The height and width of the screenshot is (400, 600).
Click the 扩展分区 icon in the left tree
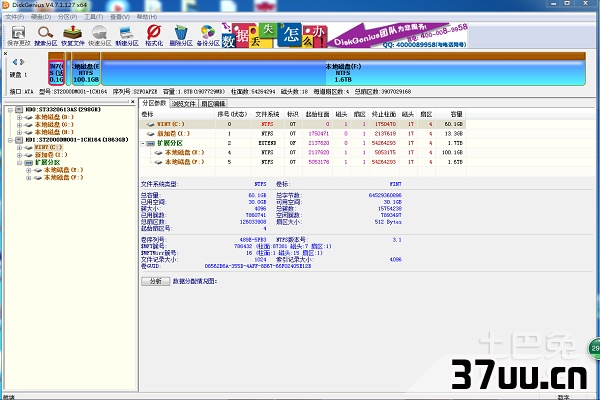coord(29,163)
